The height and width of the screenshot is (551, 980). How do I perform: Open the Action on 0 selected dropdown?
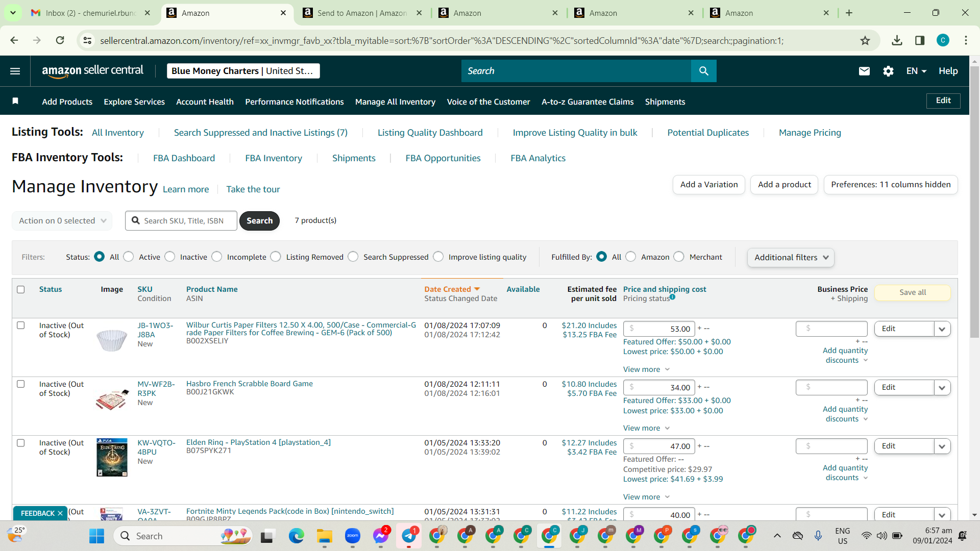pyautogui.click(x=62, y=220)
